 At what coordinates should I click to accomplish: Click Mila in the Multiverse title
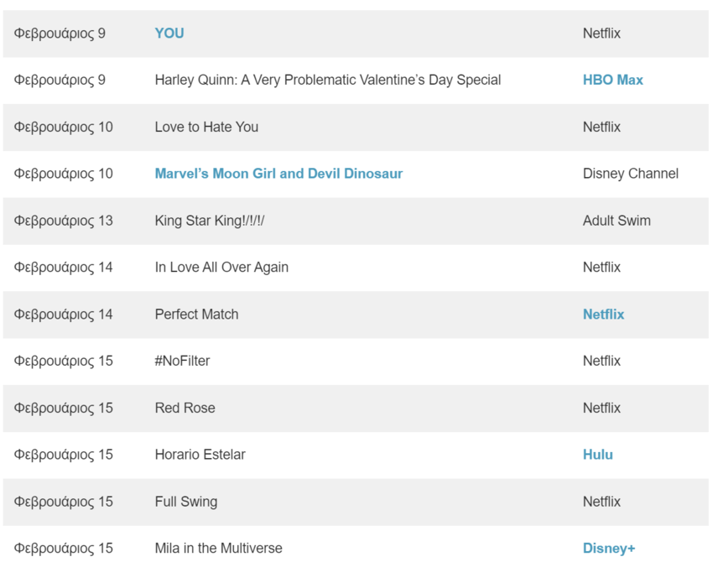coord(218,549)
